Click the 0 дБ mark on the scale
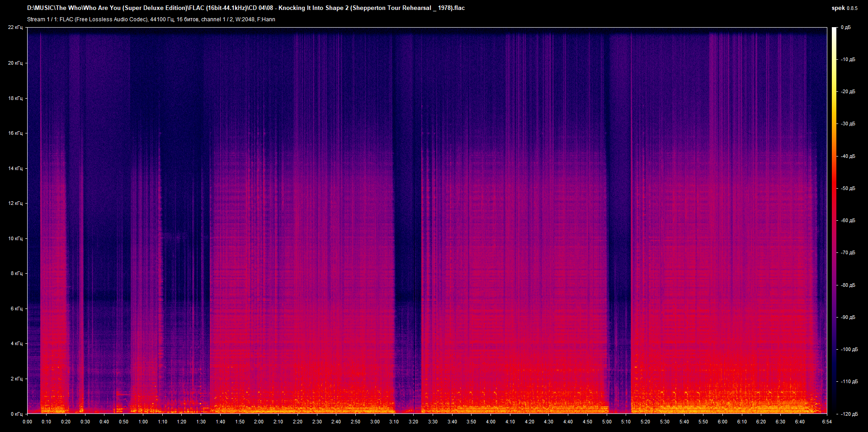Screen dimensions: 868x432 click(846, 27)
